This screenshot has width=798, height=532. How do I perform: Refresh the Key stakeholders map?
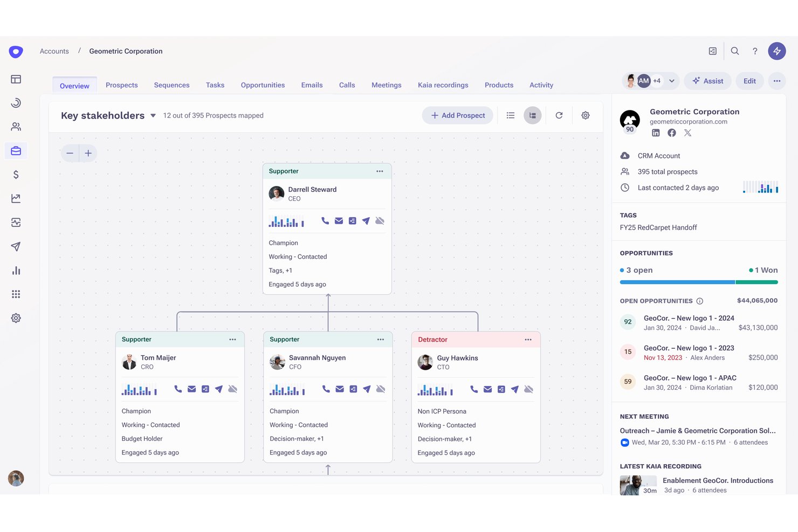pos(559,115)
